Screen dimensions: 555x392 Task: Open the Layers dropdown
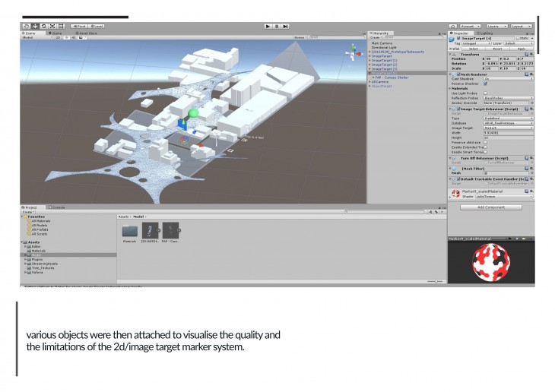tap(496, 26)
